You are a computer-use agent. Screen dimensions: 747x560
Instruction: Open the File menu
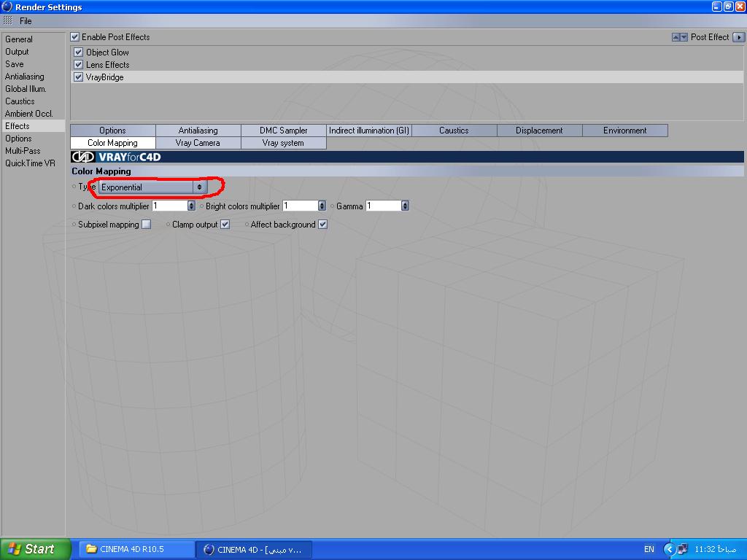[x=26, y=21]
